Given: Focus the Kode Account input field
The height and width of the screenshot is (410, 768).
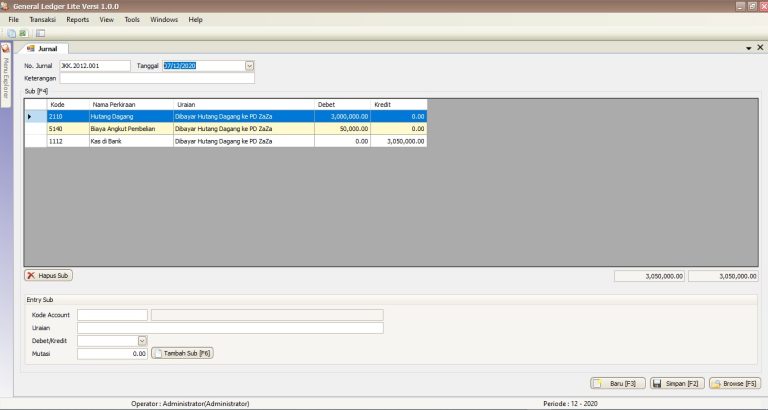Looking at the screenshot, I should (112, 315).
